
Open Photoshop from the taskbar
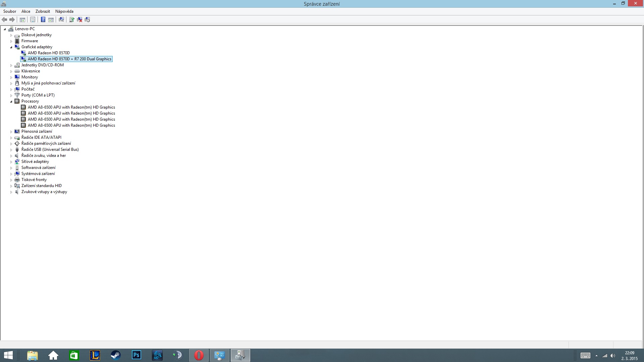(x=136, y=355)
